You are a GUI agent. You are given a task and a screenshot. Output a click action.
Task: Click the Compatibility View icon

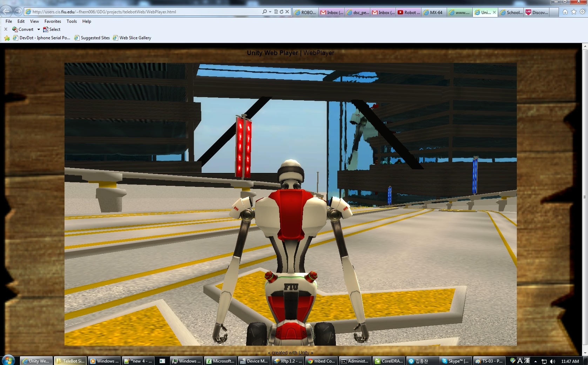point(276,12)
